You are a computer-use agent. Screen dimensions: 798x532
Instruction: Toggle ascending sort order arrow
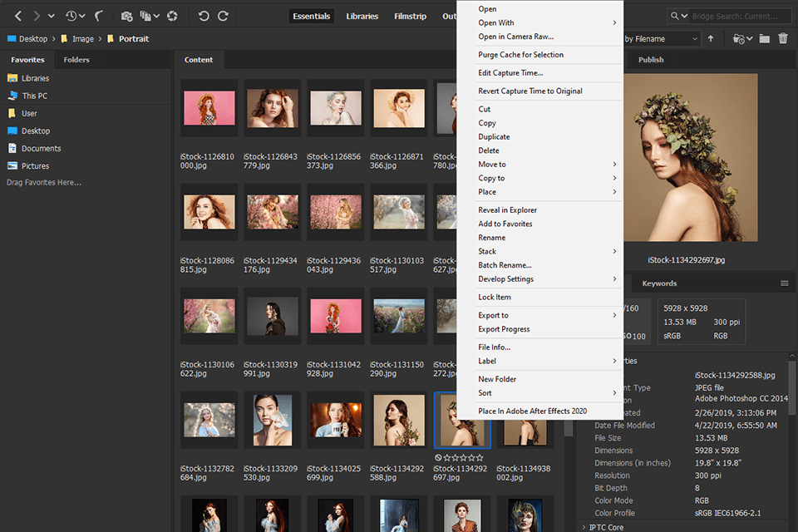tap(711, 38)
